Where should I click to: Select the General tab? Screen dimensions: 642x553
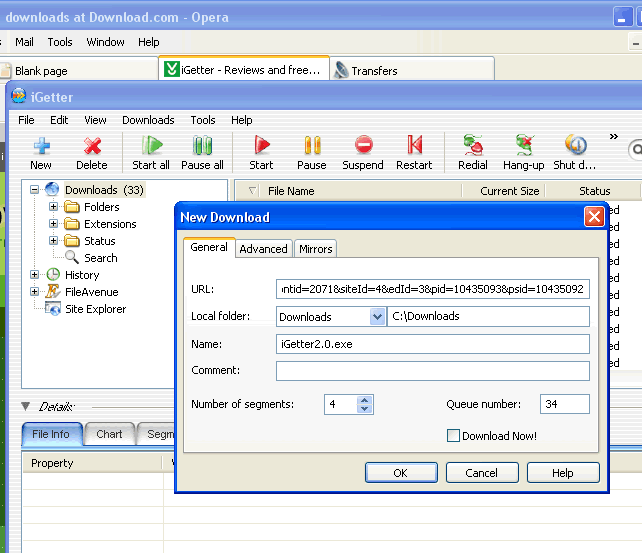(x=209, y=247)
